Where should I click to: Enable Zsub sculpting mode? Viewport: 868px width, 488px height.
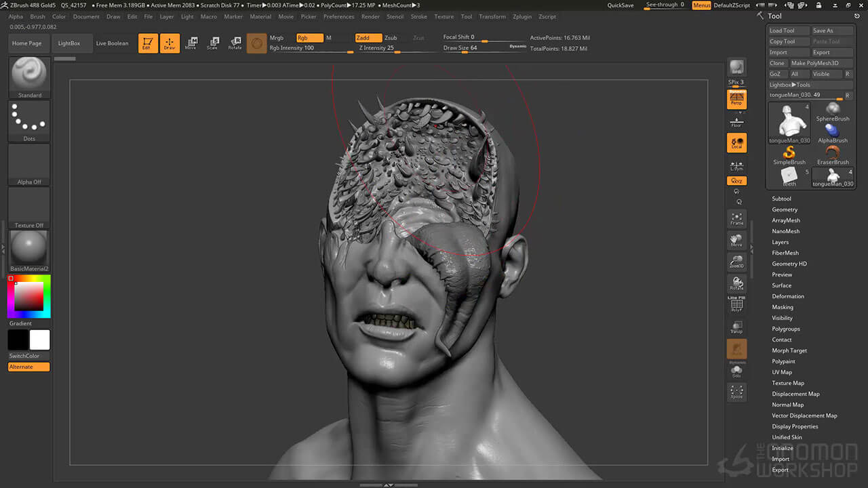click(x=391, y=38)
